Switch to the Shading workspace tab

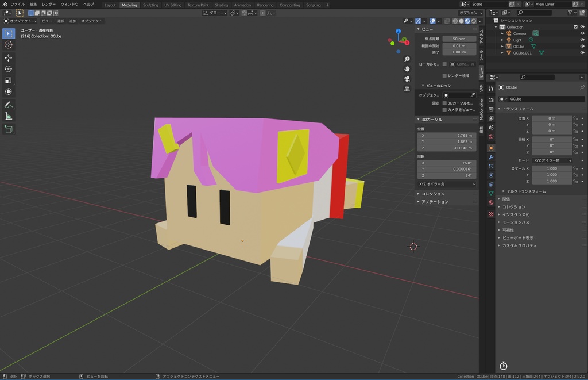click(221, 5)
